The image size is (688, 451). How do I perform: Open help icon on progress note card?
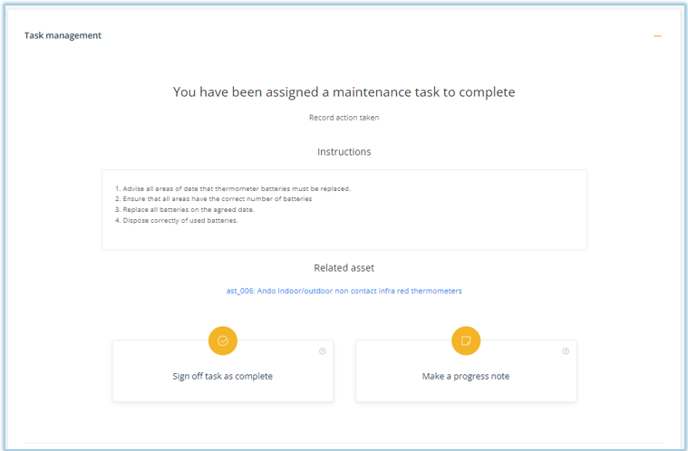click(x=566, y=351)
